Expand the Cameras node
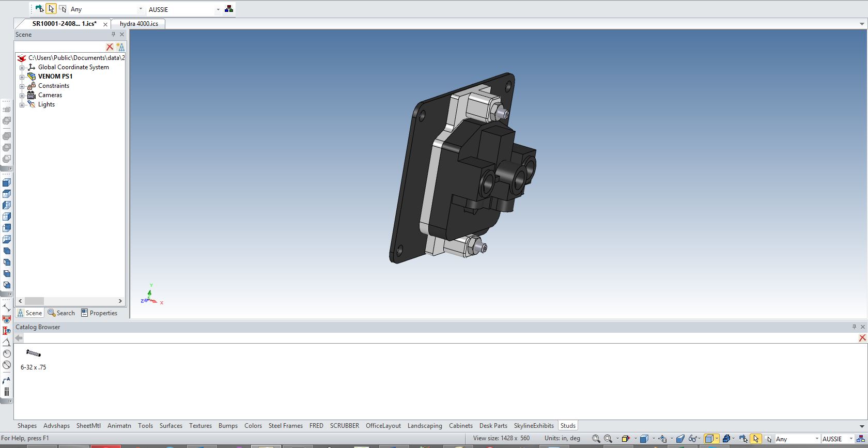 (22, 96)
